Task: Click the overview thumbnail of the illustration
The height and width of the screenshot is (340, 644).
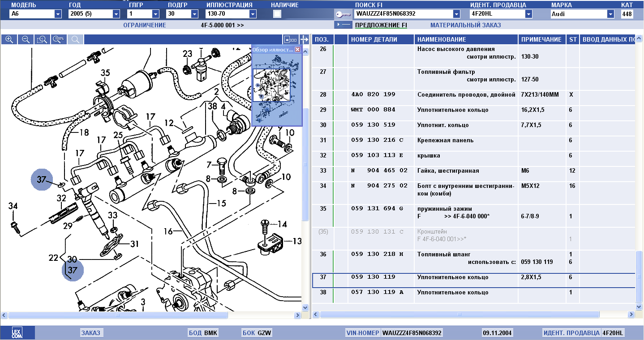Action: tap(271, 85)
